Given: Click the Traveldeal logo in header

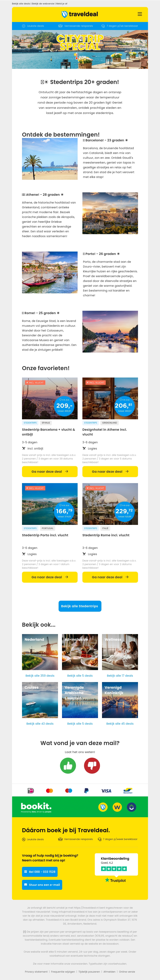Looking at the screenshot, I should click(x=80, y=14).
